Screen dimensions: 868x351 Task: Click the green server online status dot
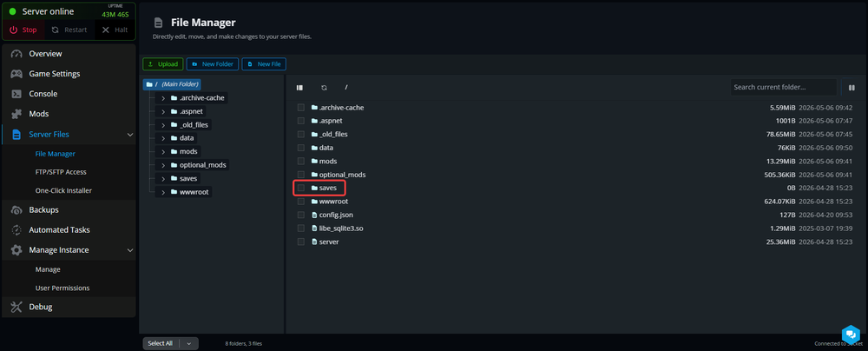[13, 11]
